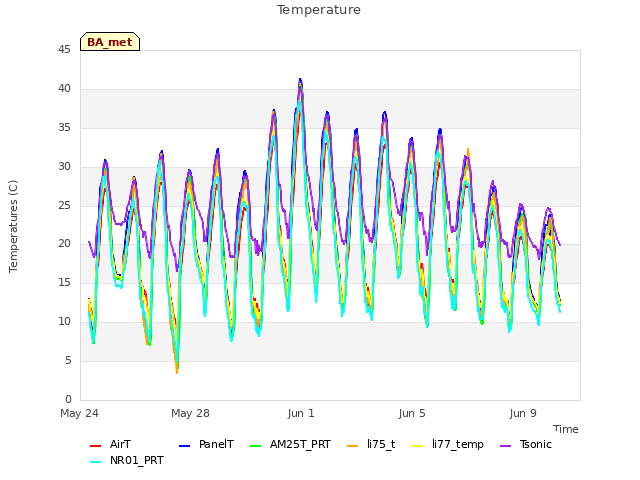Click the Jun 5 axis tick label
640x480 pixels.
(x=412, y=413)
